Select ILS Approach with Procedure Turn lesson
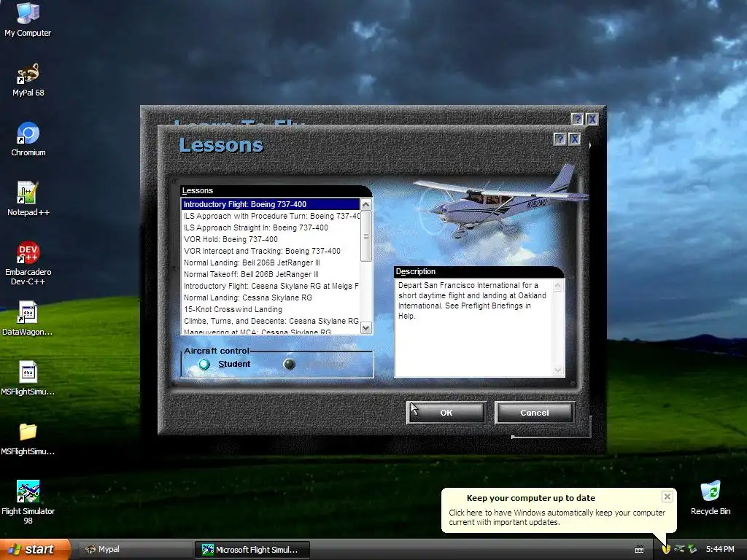 click(270, 216)
